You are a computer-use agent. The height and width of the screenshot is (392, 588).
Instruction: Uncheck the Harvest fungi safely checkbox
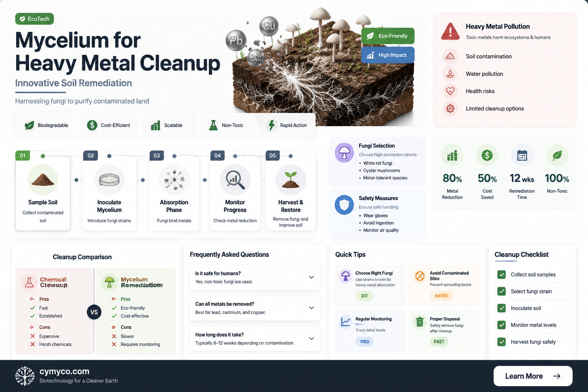pyautogui.click(x=501, y=342)
